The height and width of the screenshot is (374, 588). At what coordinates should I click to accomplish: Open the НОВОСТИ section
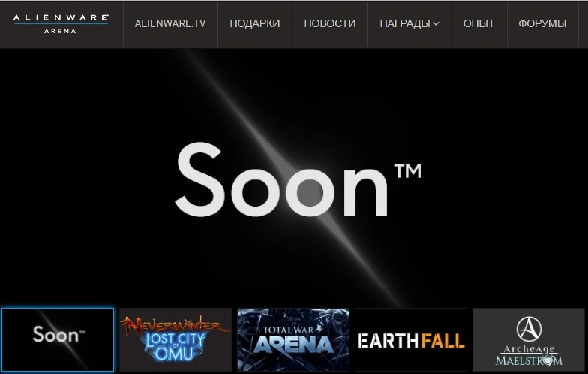click(x=330, y=24)
